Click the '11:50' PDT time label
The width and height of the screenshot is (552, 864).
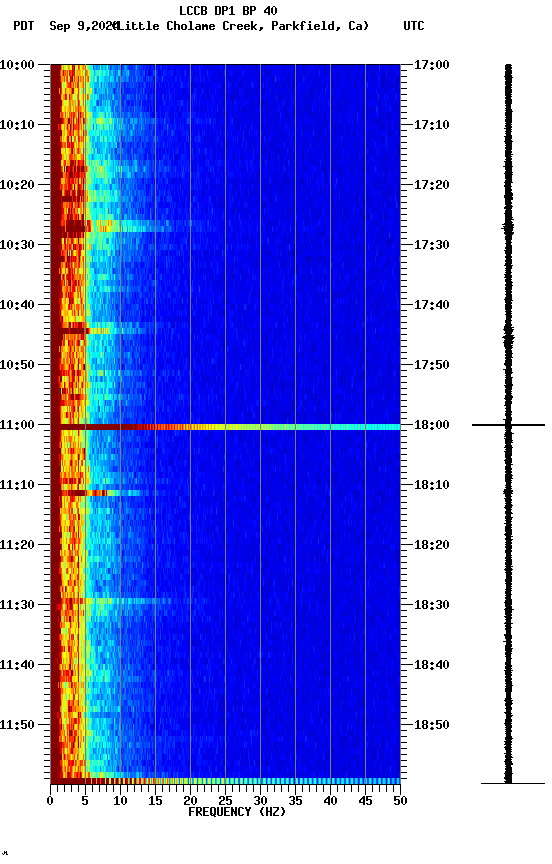(17, 726)
